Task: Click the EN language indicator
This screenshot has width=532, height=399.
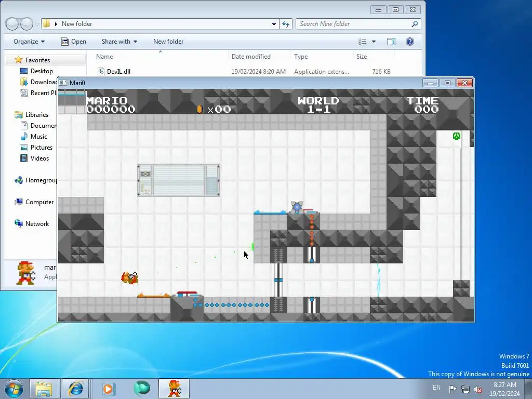Action: [436, 388]
